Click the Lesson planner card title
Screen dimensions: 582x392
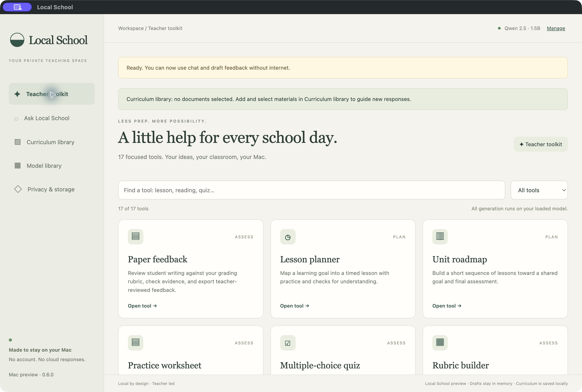pos(310,259)
